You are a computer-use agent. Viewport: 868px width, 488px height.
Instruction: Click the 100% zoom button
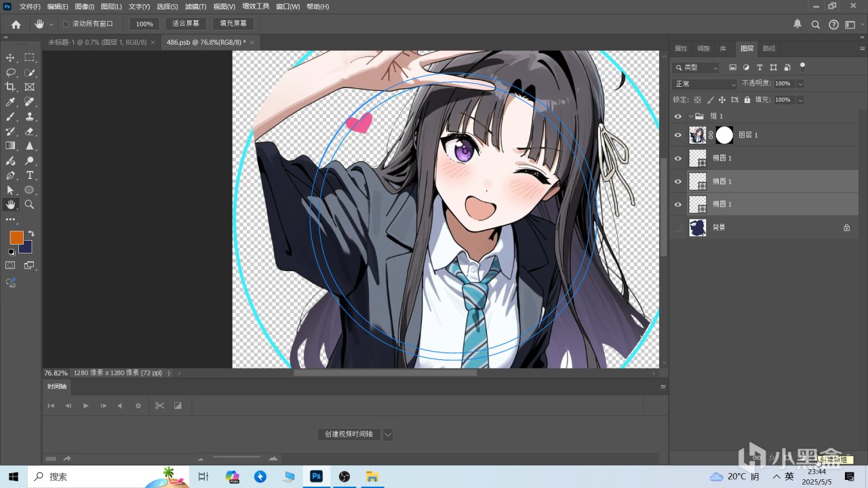click(x=144, y=24)
